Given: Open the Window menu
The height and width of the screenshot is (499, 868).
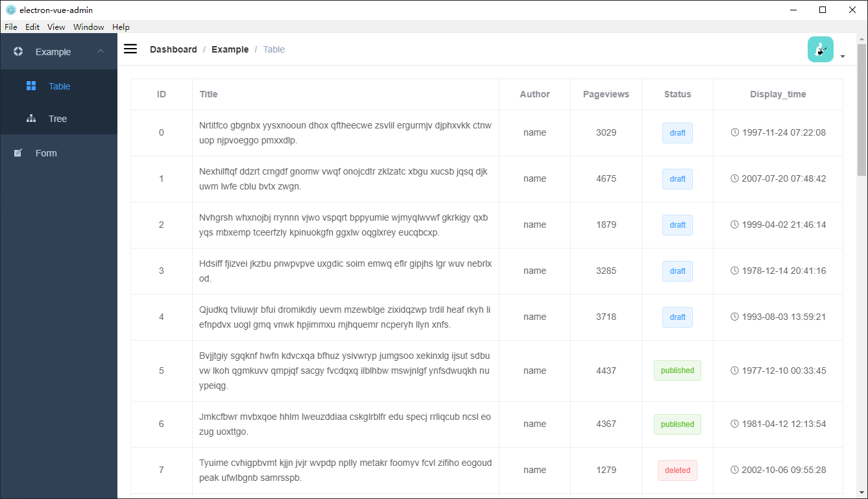Looking at the screenshot, I should tap(88, 27).
